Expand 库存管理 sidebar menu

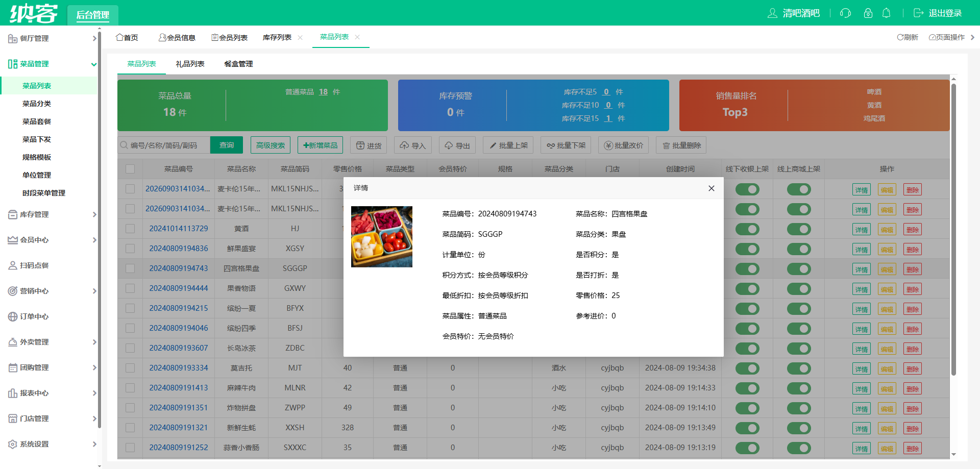tap(50, 214)
